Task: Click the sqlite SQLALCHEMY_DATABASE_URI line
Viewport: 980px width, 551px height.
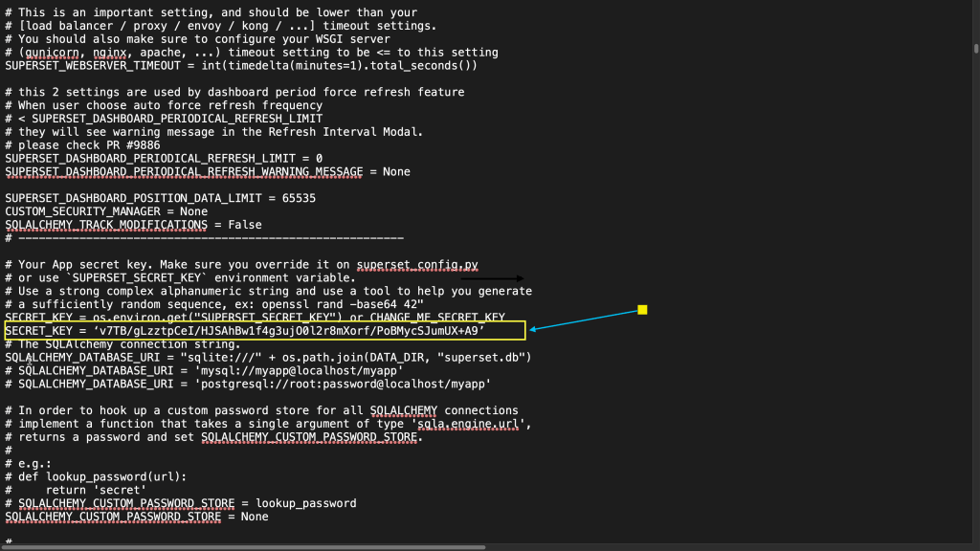Action: coord(268,357)
